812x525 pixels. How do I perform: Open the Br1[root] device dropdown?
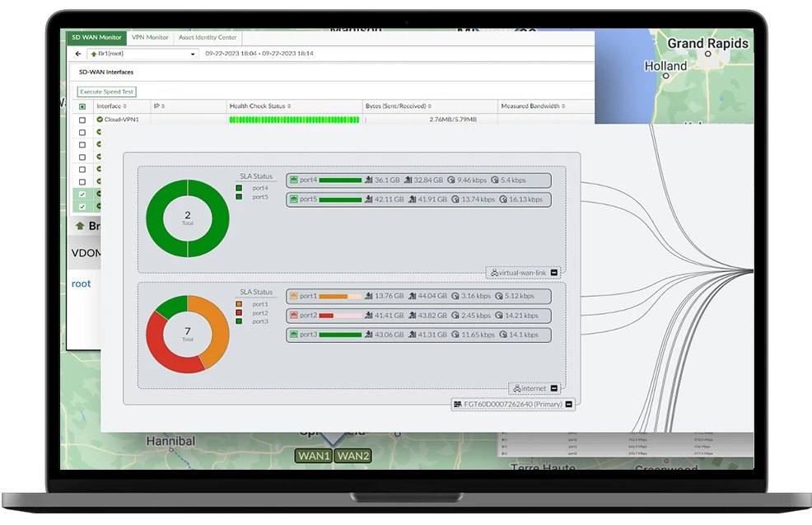[x=194, y=54]
